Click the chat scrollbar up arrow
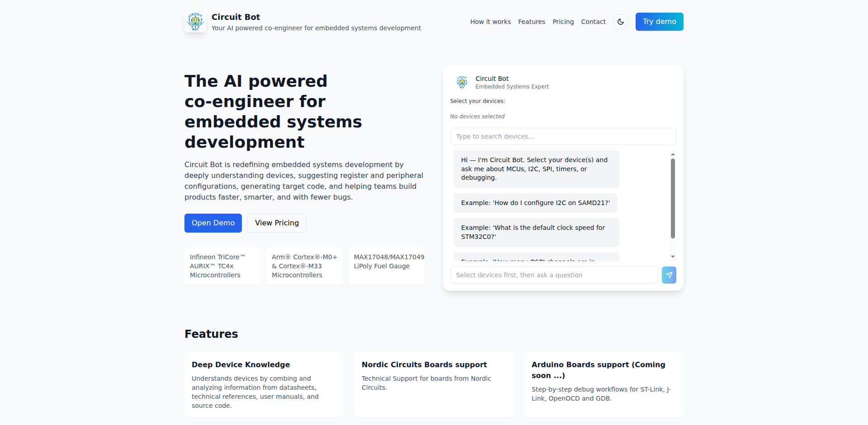The image size is (868, 425). pyautogui.click(x=673, y=154)
